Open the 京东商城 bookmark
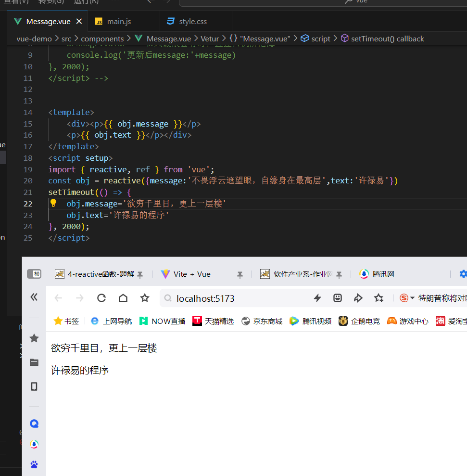This screenshot has width=467, height=476. (x=262, y=321)
